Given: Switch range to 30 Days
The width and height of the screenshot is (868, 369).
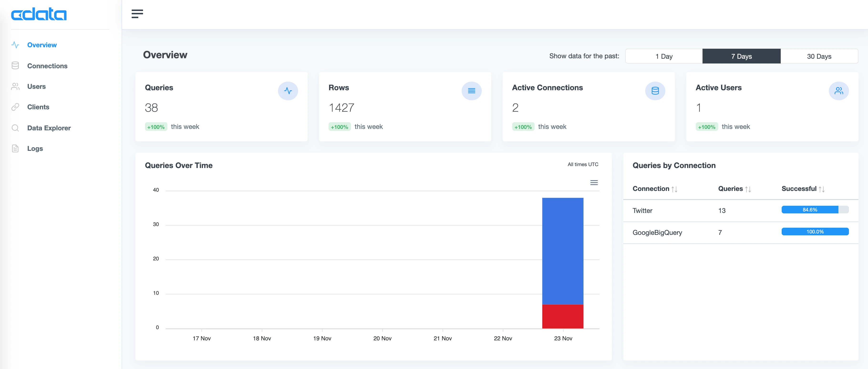Looking at the screenshot, I should coord(819,56).
